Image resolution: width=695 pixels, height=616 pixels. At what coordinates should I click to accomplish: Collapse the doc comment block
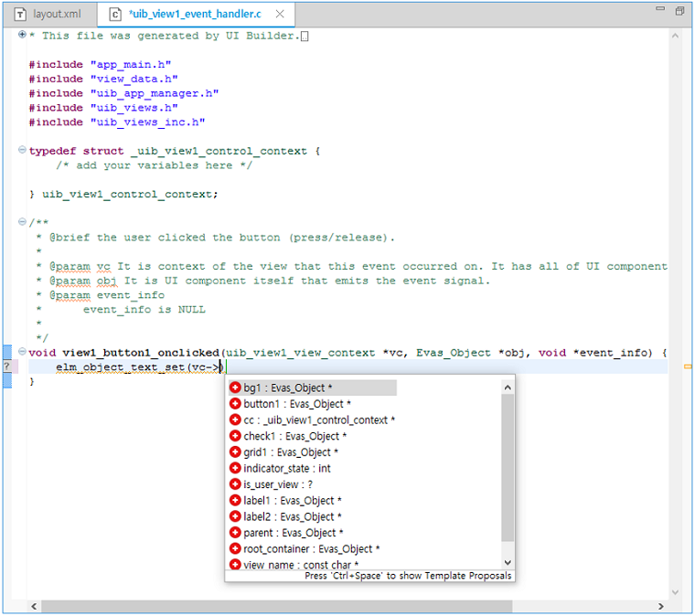(22, 222)
